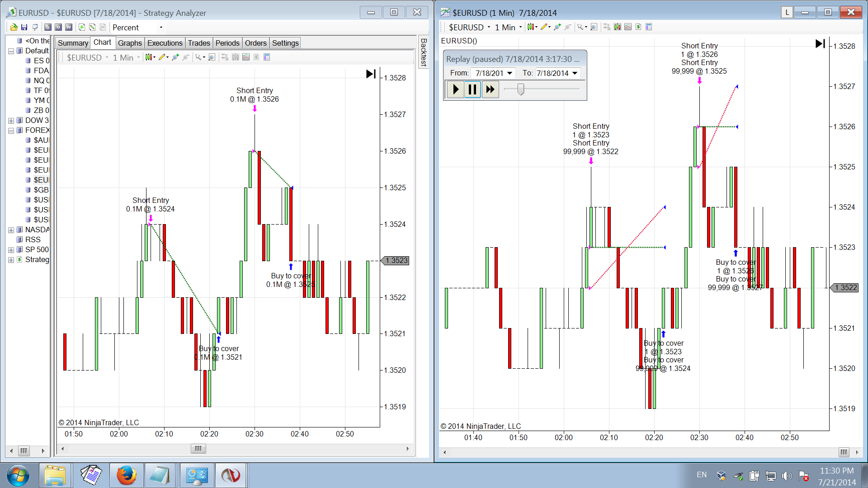868x488 pixels.
Task: Collapse the FOREX tree node
Action: point(11,130)
